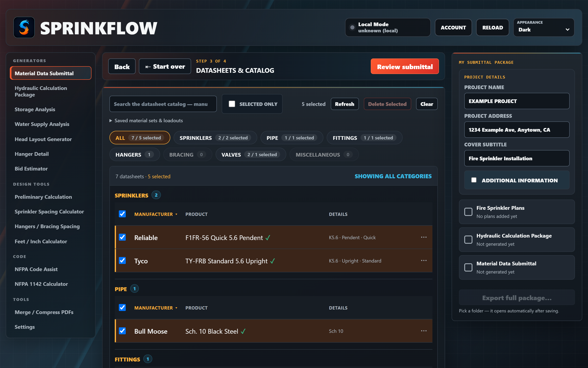
Task: Open Head Layout Generator
Action: (x=51, y=139)
